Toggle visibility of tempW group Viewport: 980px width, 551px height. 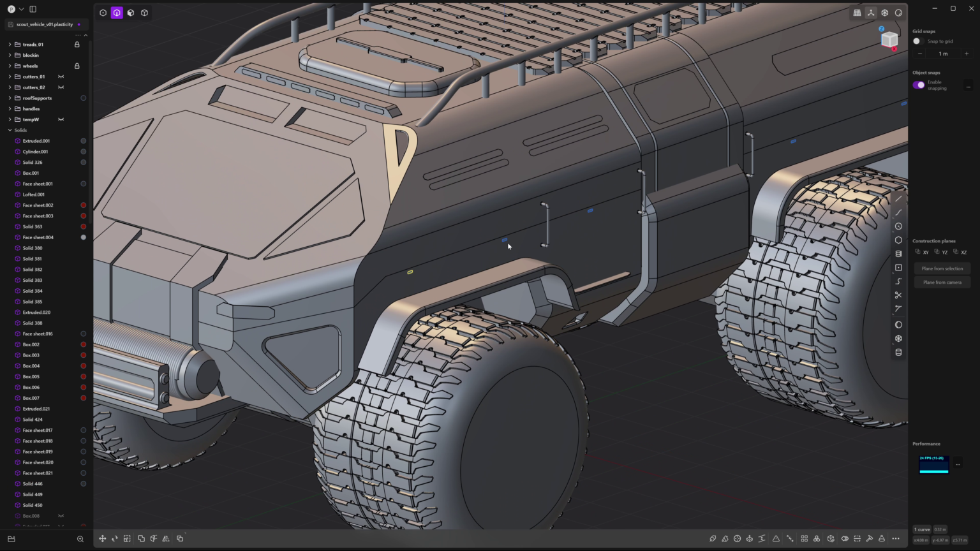[x=61, y=119]
